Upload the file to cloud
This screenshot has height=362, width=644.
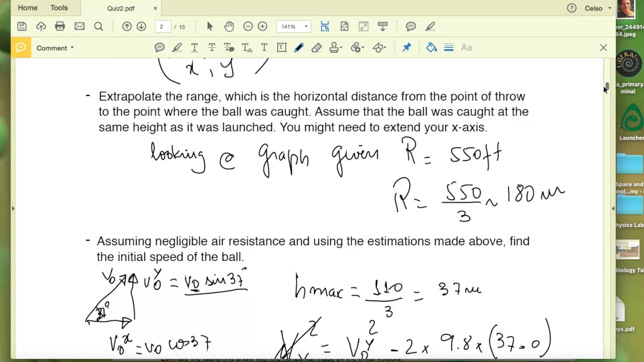tap(41, 27)
